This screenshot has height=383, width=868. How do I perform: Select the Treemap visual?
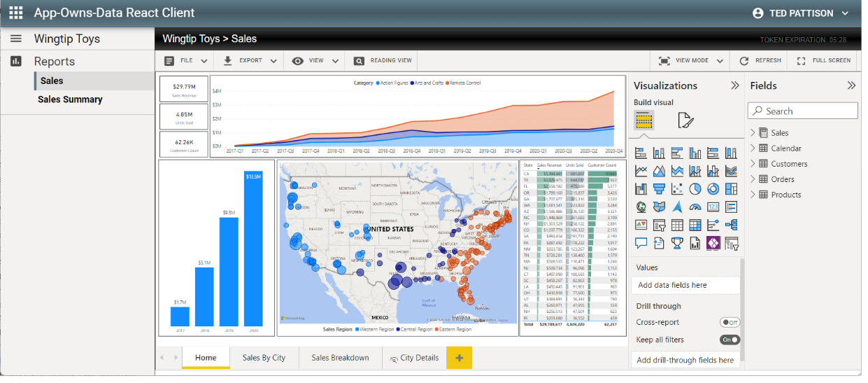731,188
